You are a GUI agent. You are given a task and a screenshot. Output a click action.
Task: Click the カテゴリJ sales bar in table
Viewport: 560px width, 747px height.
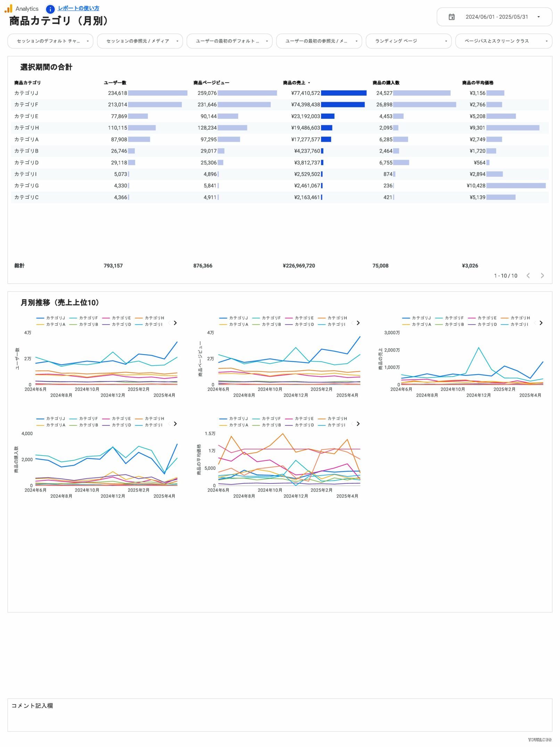(344, 93)
